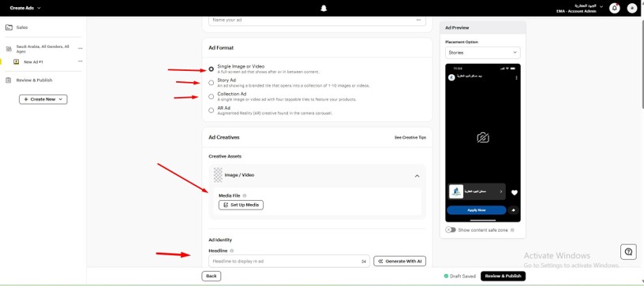644x286 pixels.
Task: Click the Back button
Action: 211,277
